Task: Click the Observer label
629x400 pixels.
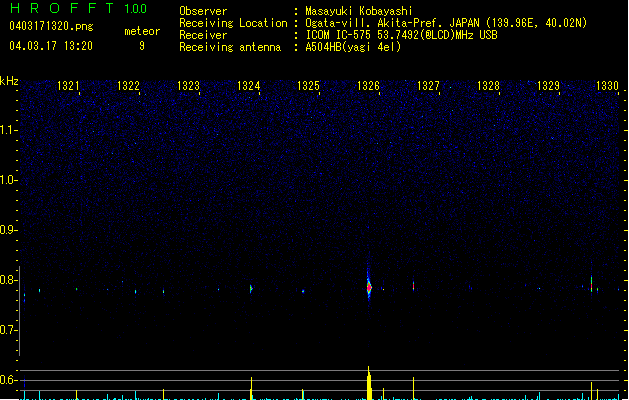Action: click(203, 11)
